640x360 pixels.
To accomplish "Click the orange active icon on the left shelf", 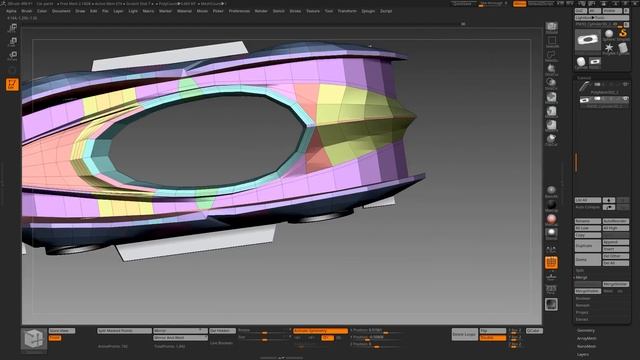I will click(x=12, y=84).
